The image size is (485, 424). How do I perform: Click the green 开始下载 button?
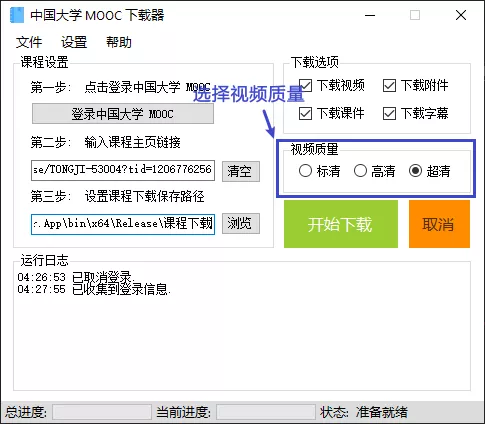tap(341, 224)
